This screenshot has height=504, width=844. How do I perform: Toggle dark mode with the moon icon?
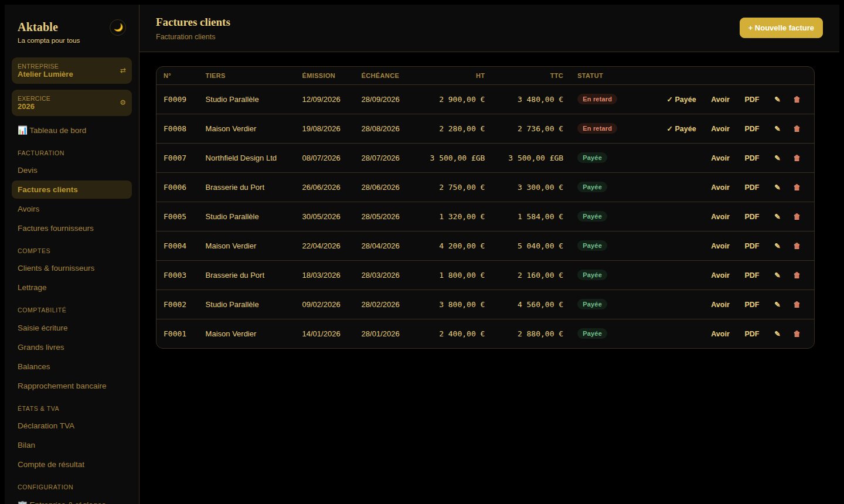pyautogui.click(x=118, y=28)
